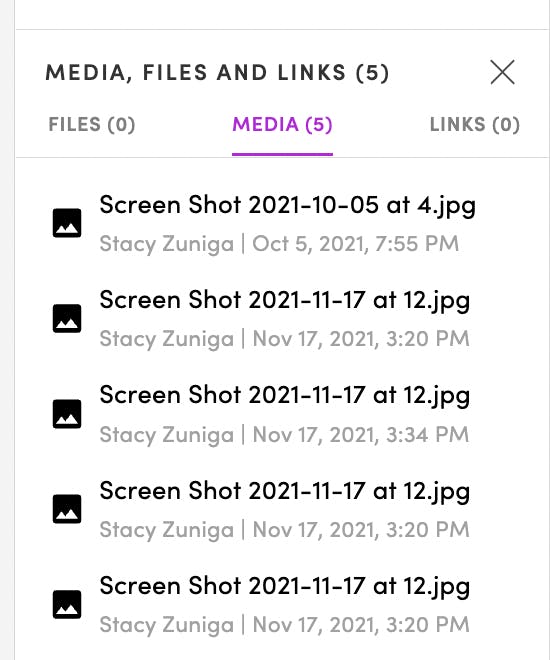Switch to the Files (0) tab
558x660 pixels.
click(92, 125)
